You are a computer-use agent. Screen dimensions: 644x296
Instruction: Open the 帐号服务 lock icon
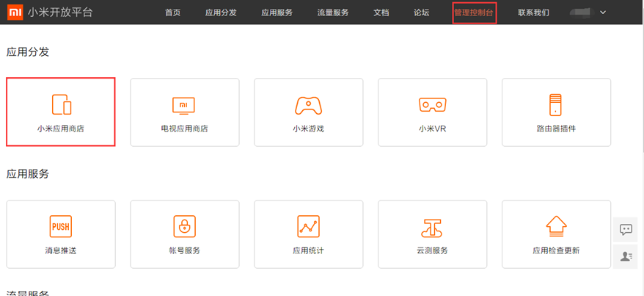184,227
